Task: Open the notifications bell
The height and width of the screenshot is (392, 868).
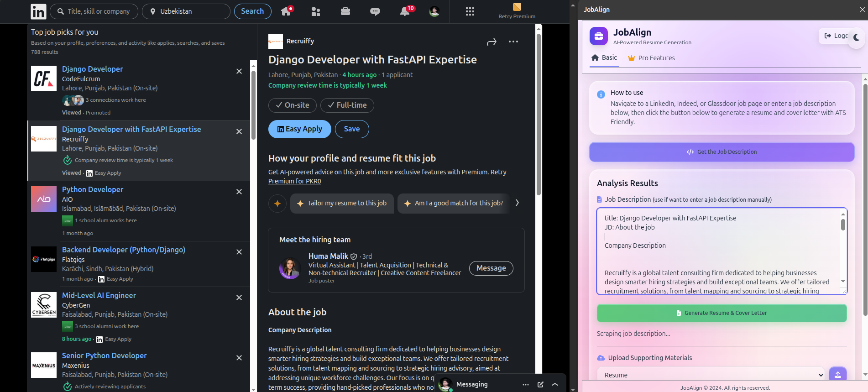Action: click(x=405, y=11)
